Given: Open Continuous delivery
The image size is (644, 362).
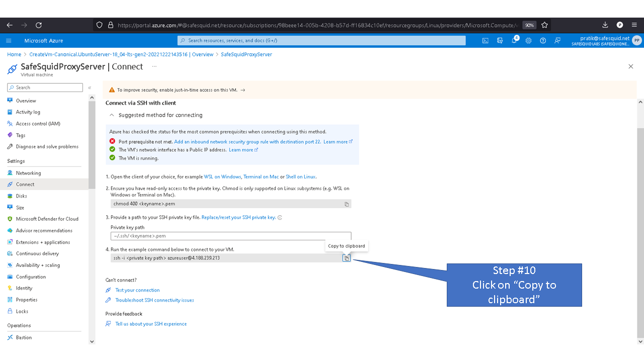Looking at the screenshot, I should click(37, 254).
